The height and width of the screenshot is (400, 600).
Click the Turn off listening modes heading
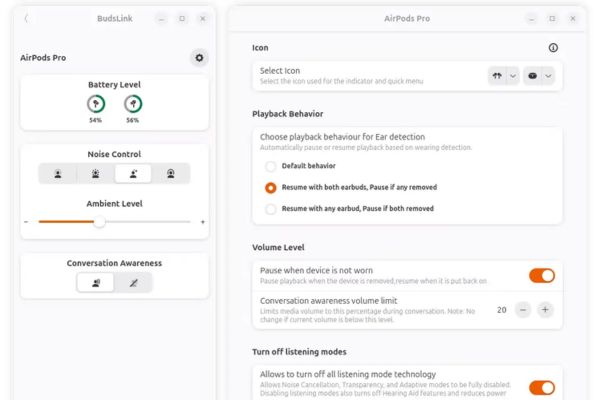(299, 352)
